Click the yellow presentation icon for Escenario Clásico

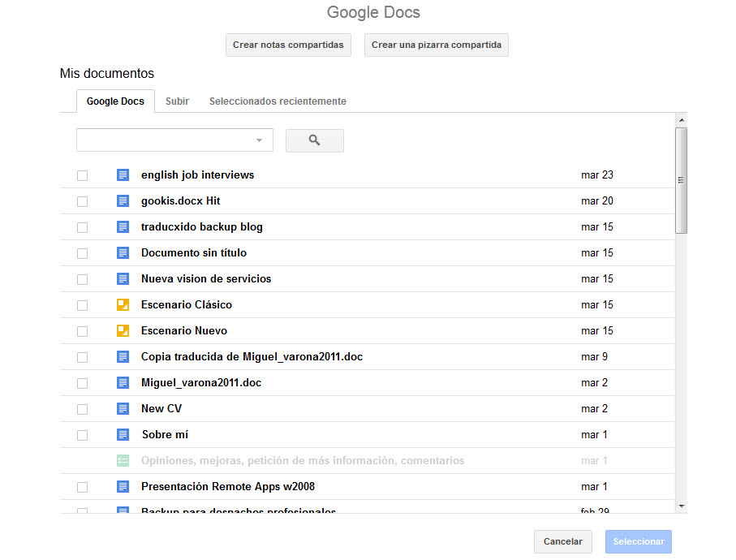click(x=123, y=305)
